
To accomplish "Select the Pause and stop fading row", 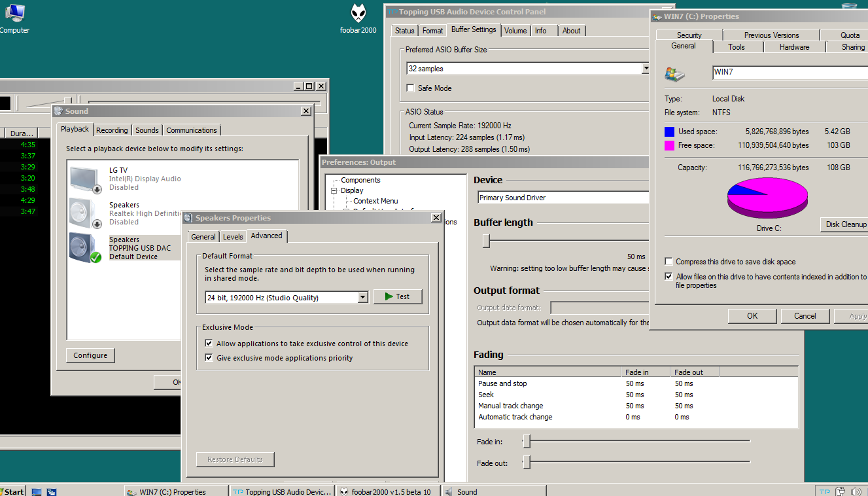I will pos(636,383).
